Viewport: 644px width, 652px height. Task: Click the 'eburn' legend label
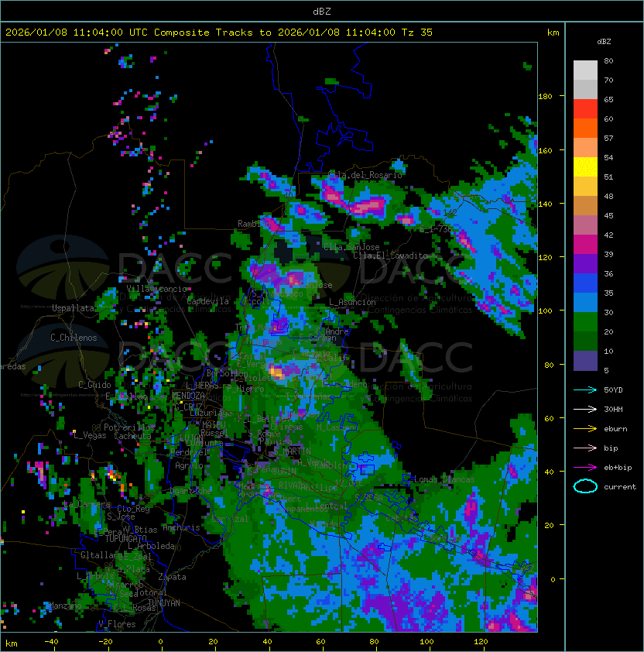[615, 429]
